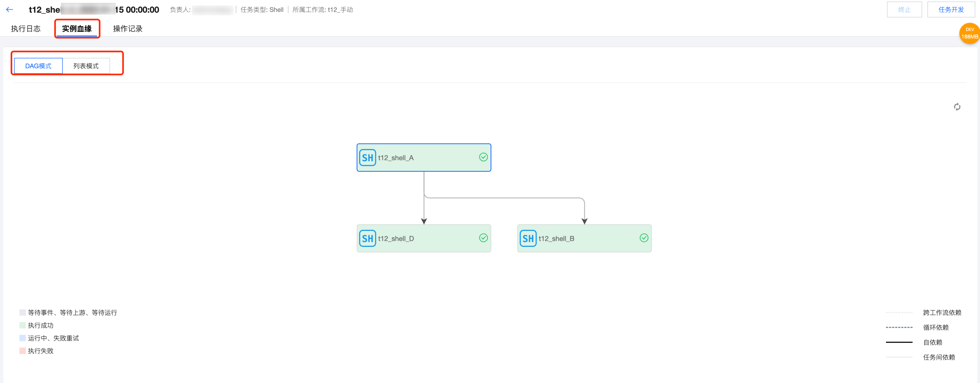Click the refresh graph icon
The image size is (980, 383).
(957, 107)
